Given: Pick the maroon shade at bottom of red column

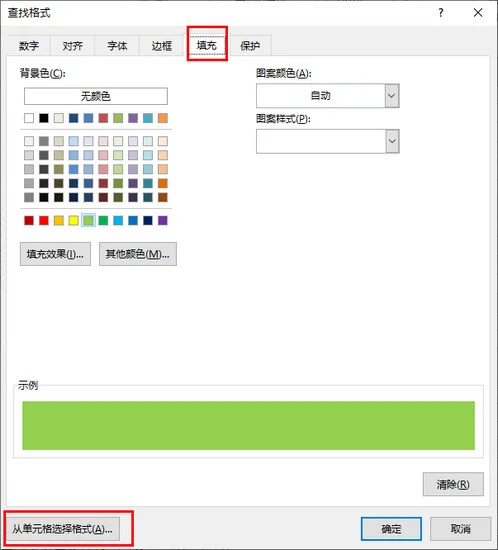Looking at the screenshot, I should pyautogui.click(x=103, y=197).
